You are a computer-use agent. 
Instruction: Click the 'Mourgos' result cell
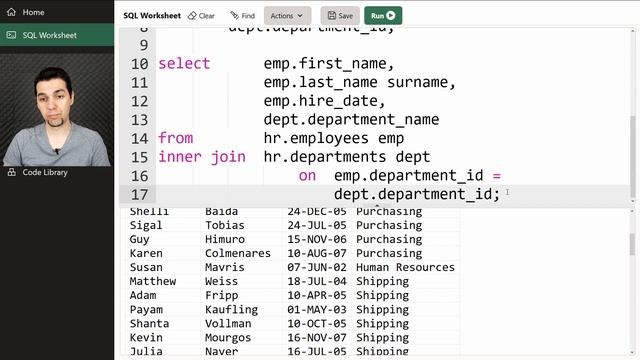pyautogui.click(x=228, y=338)
